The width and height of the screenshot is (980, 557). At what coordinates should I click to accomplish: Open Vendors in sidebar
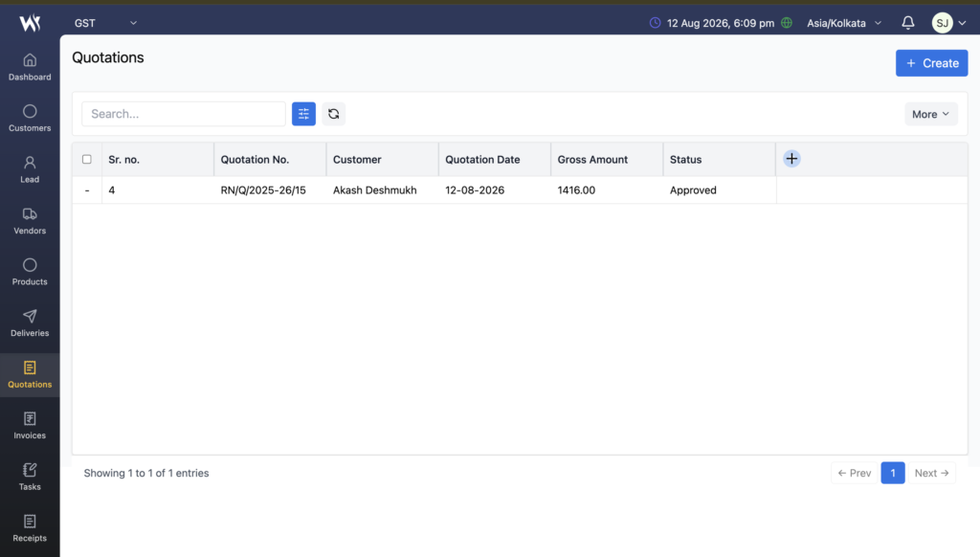tap(30, 221)
